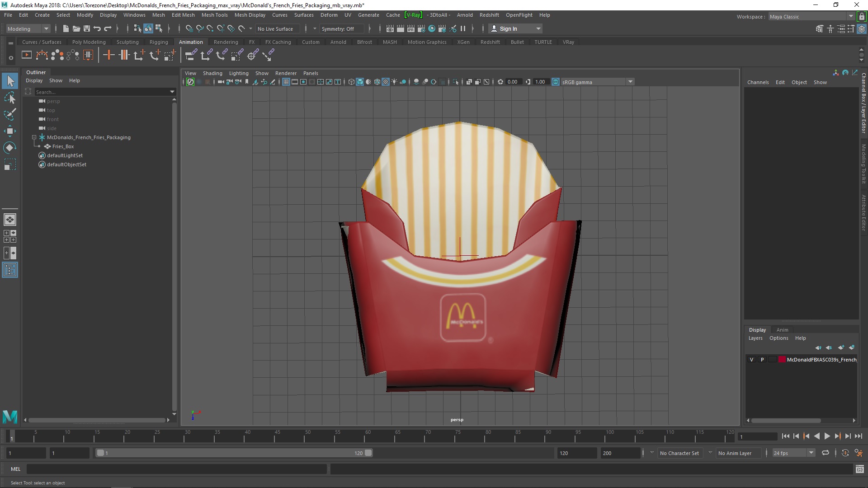The height and width of the screenshot is (488, 868).
Task: Switch to the Poly Modeling shelf tab
Action: [89, 42]
